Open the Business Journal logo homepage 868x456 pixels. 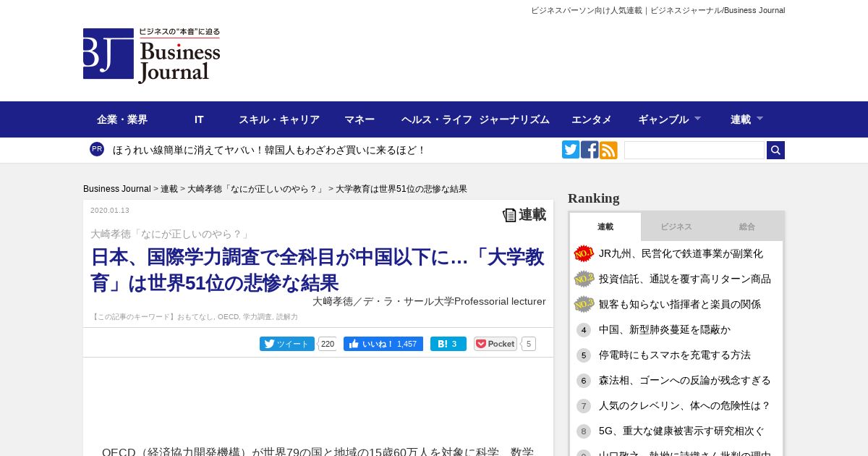[152, 56]
